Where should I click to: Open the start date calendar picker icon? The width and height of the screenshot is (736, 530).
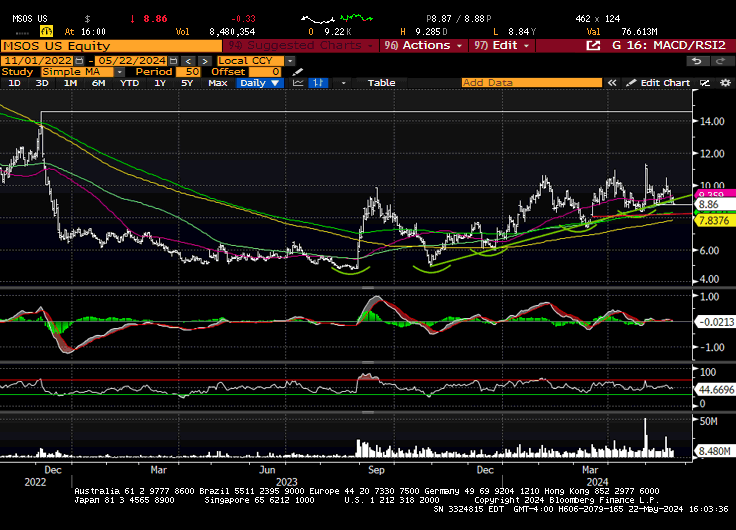click(79, 61)
